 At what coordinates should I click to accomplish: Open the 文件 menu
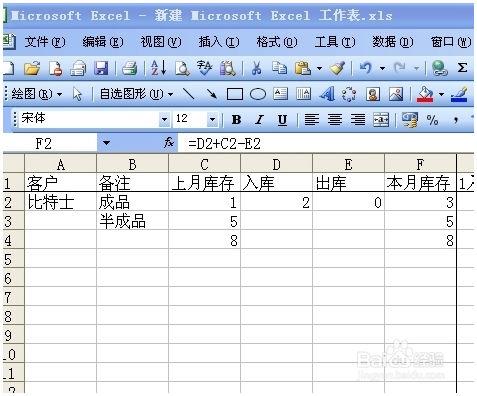coord(45,42)
